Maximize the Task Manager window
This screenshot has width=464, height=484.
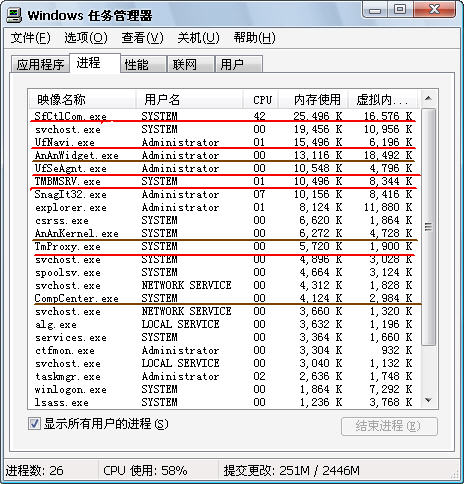[x=400, y=9]
